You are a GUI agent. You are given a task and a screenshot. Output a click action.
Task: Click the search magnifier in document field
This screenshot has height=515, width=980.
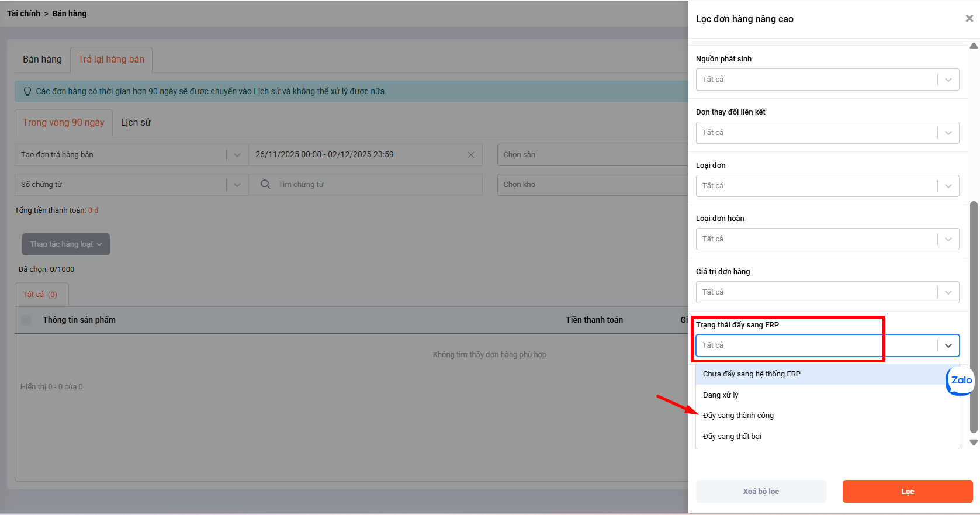click(265, 185)
